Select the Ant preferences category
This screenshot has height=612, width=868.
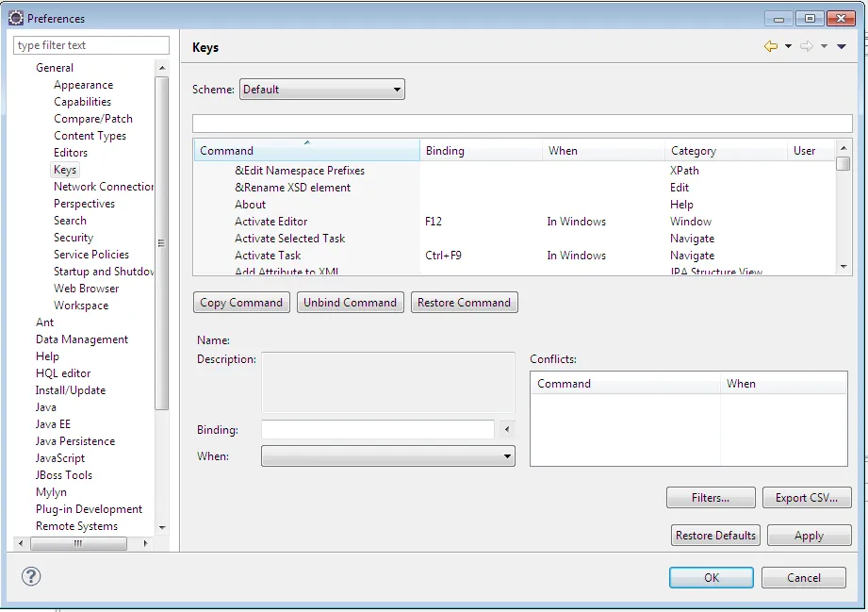coord(45,323)
